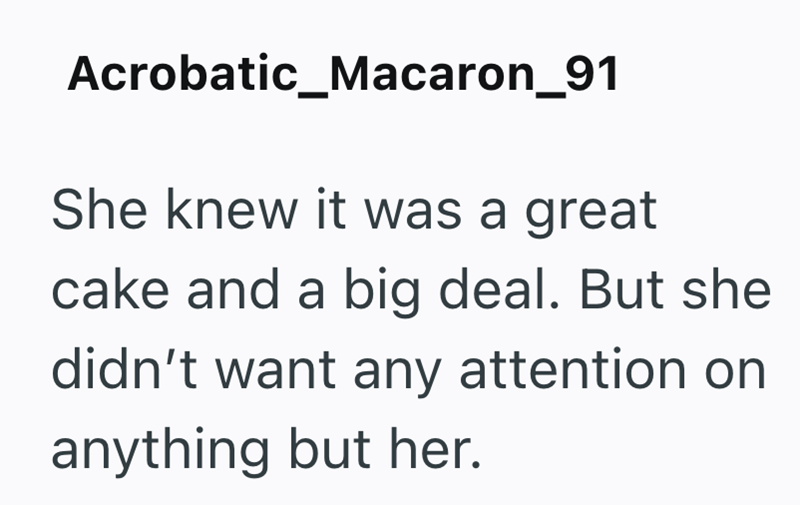Click the word "great" in the comment
Image resolution: width=800 pixels, height=505 pixels.
pos(591,213)
